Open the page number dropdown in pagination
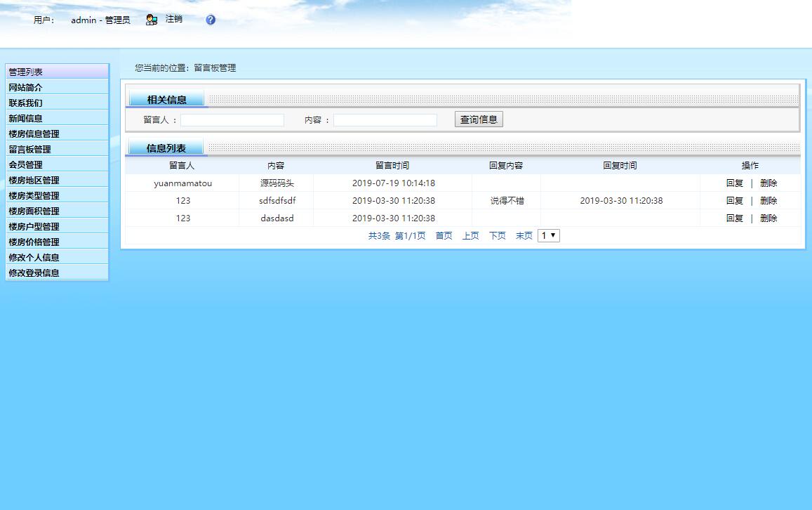Viewport: 812px width, 510px height. 548,235
